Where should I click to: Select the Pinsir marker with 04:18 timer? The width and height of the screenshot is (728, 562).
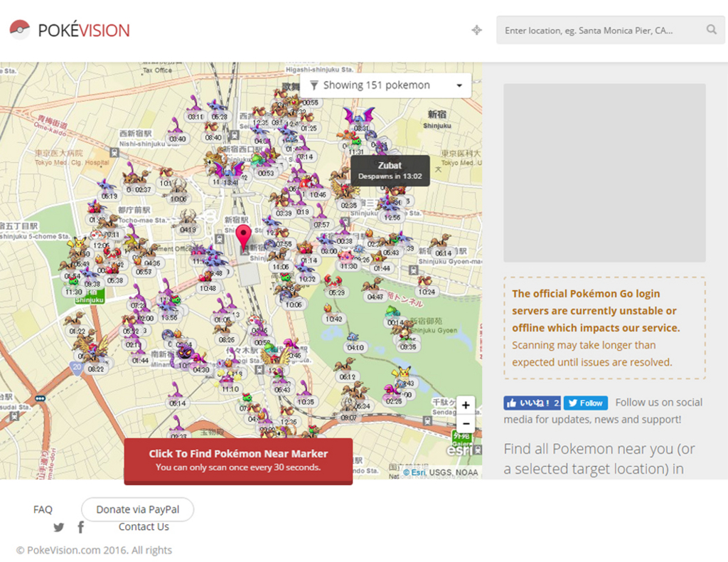coord(188,221)
